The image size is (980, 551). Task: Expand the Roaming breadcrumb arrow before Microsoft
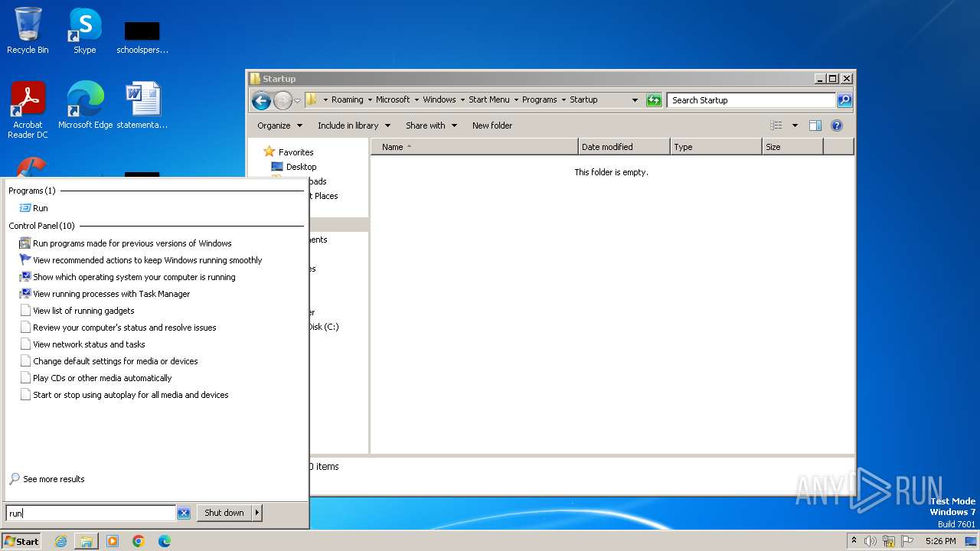[371, 100]
